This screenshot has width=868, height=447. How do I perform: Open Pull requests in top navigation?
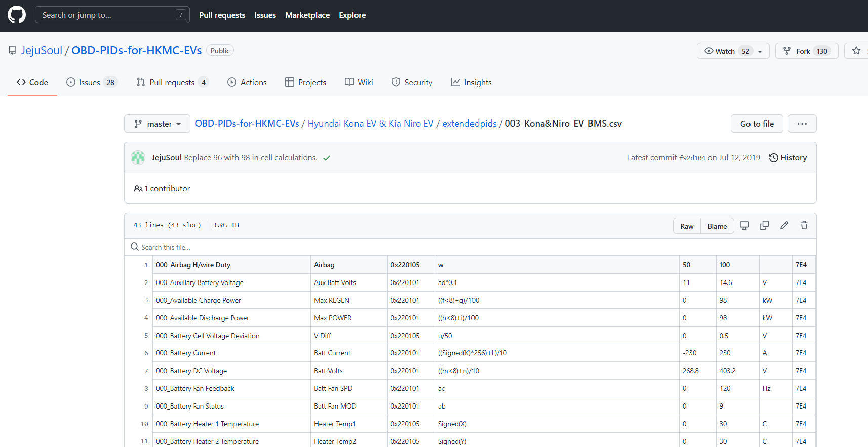(222, 15)
